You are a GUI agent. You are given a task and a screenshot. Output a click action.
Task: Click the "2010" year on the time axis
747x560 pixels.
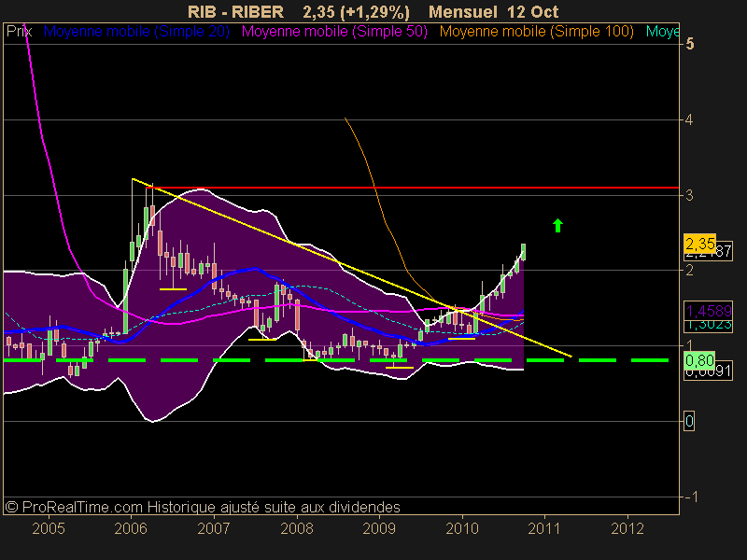point(462,528)
